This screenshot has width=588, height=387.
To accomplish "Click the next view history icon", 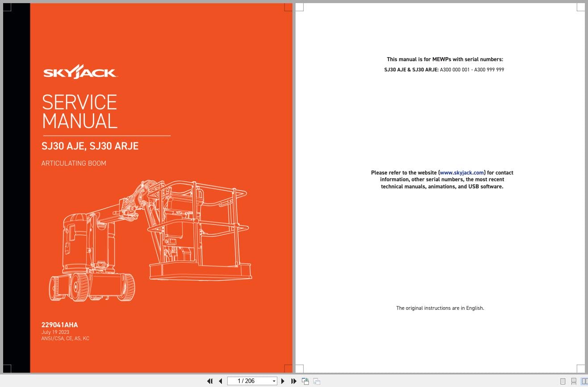I will 316,381.
